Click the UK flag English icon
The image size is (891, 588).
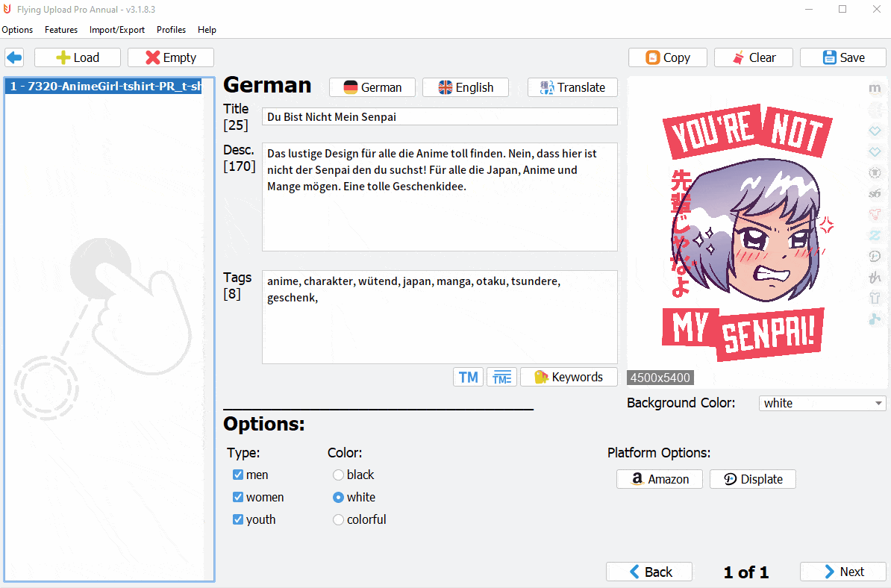tap(445, 87)
